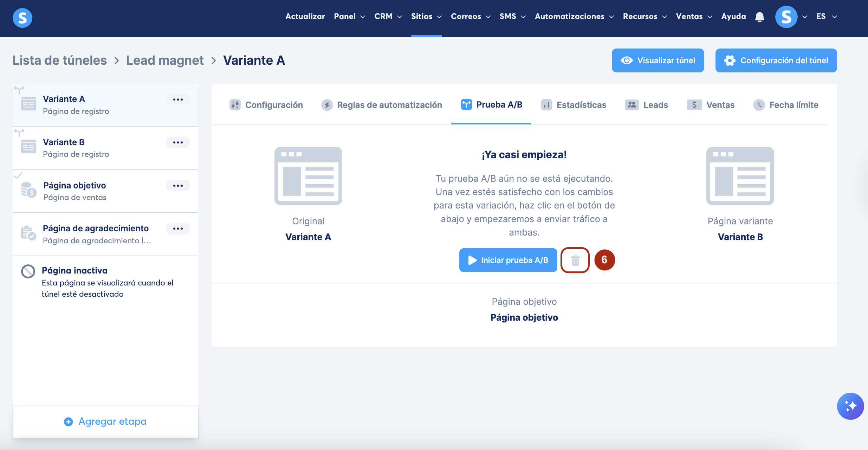The image size is (868, 450).
Task: Click the AI assistant sparkle button
Action: pyautogui.click(x=850, y=406)
